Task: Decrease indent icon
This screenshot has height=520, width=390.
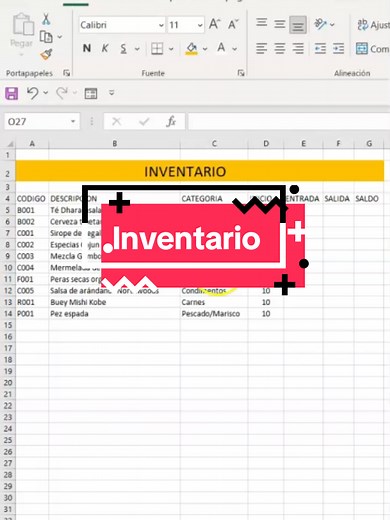Action: click(320, 49)
